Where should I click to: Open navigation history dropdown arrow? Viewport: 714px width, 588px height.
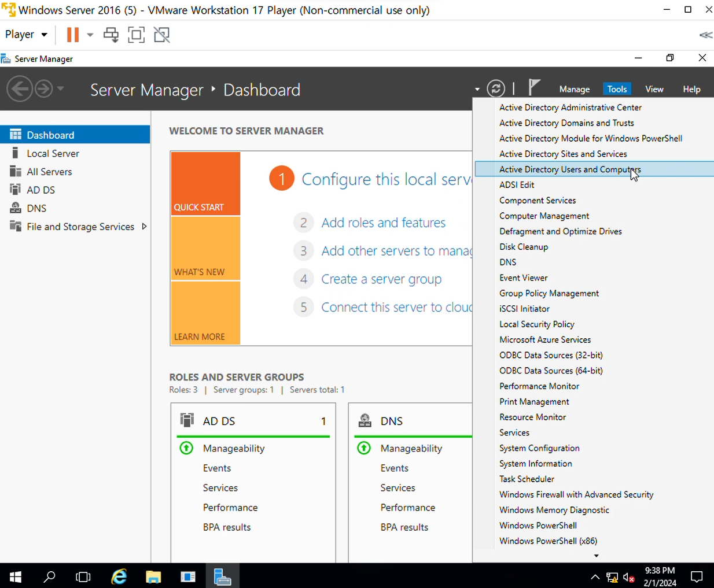click(x=60, y=89)
